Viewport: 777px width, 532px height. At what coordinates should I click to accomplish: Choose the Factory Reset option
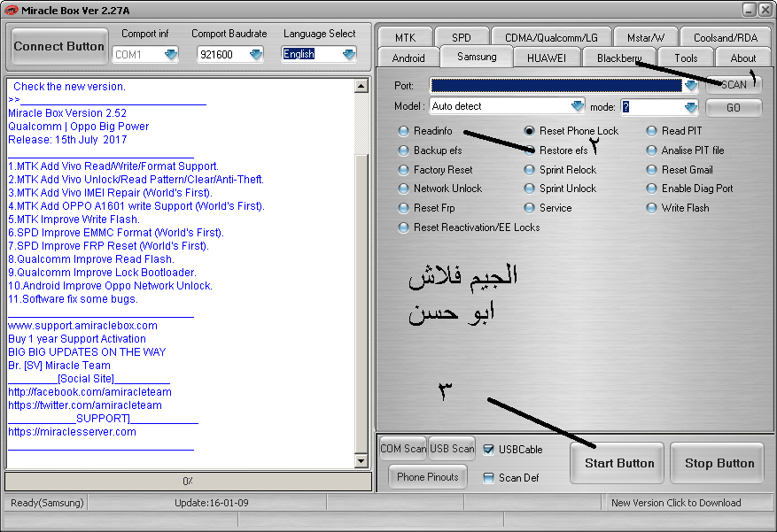click(x=404, y=170)
